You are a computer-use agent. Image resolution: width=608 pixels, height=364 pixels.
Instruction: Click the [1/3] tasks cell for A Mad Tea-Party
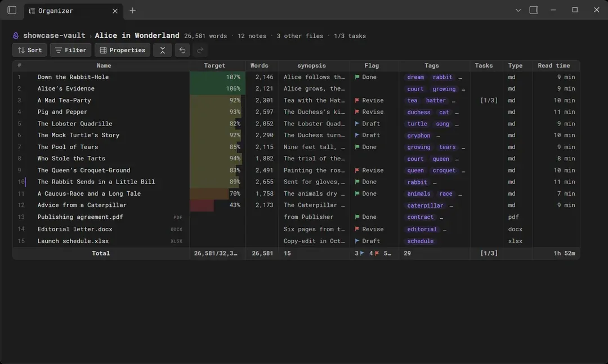(489, 100)
